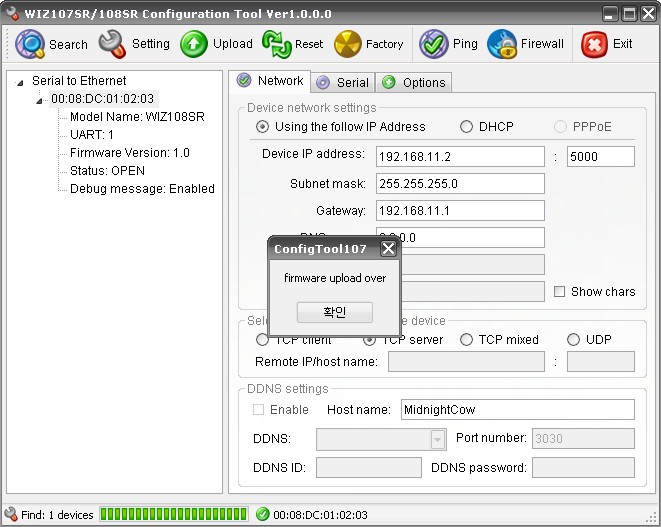Select the TCP client radio button
Image resolution: width=661 pixels, height=527 pixels.
coord(262,339)
